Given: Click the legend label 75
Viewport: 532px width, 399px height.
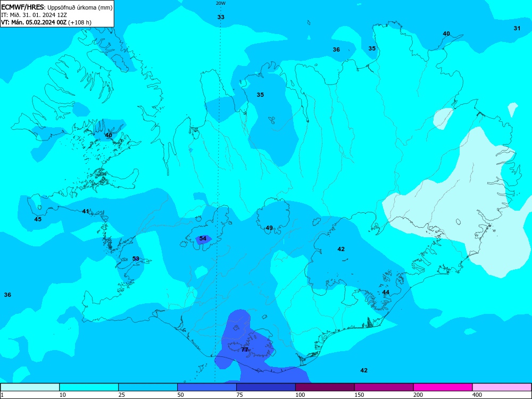Looking at the screenshot, I should tap(239, 395).
